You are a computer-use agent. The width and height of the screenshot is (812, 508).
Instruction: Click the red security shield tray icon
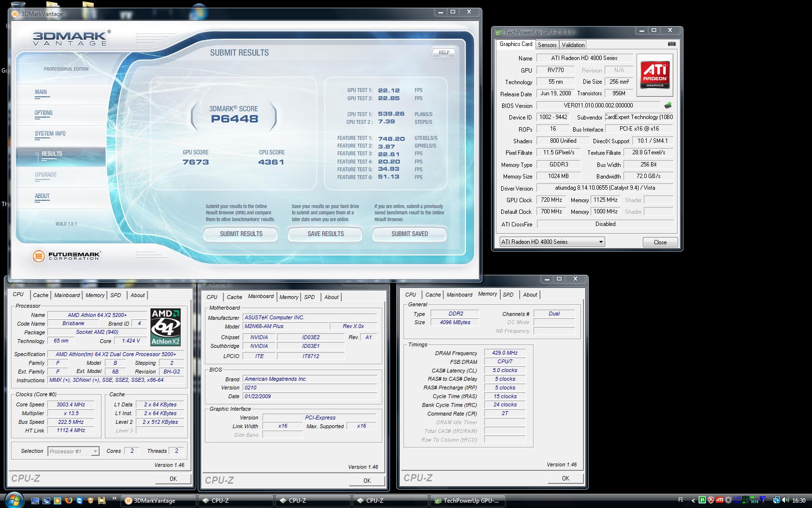[x=711, y=500]
